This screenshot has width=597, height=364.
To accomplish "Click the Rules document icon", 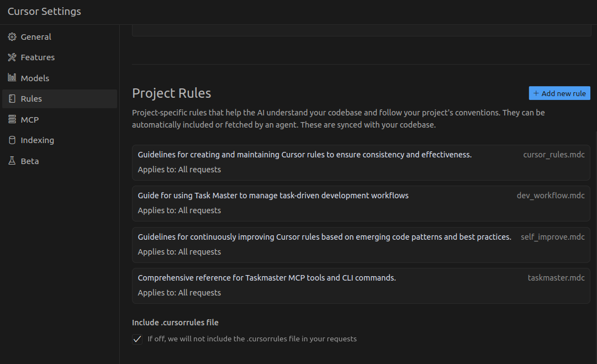I will click(x=12, y=99).
